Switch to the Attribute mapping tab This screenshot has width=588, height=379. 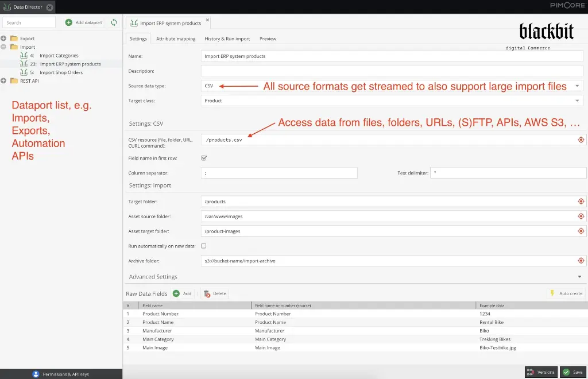pos(176,38)
